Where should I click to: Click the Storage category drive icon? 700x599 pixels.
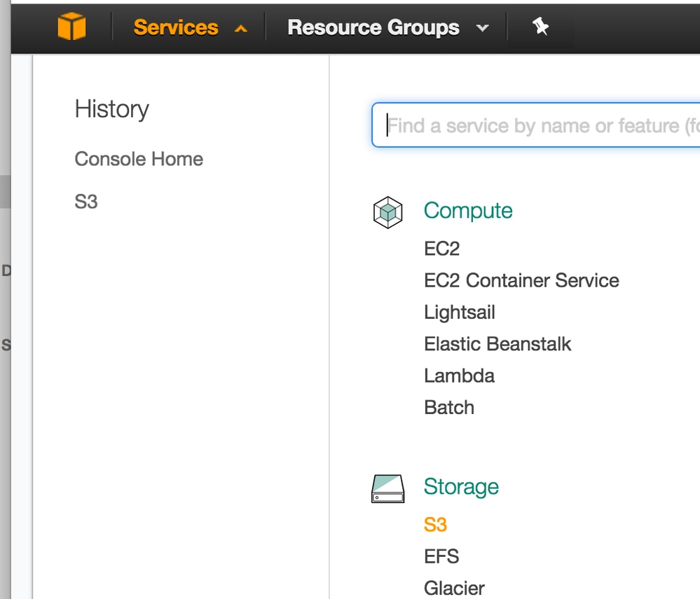click(388, 488)
